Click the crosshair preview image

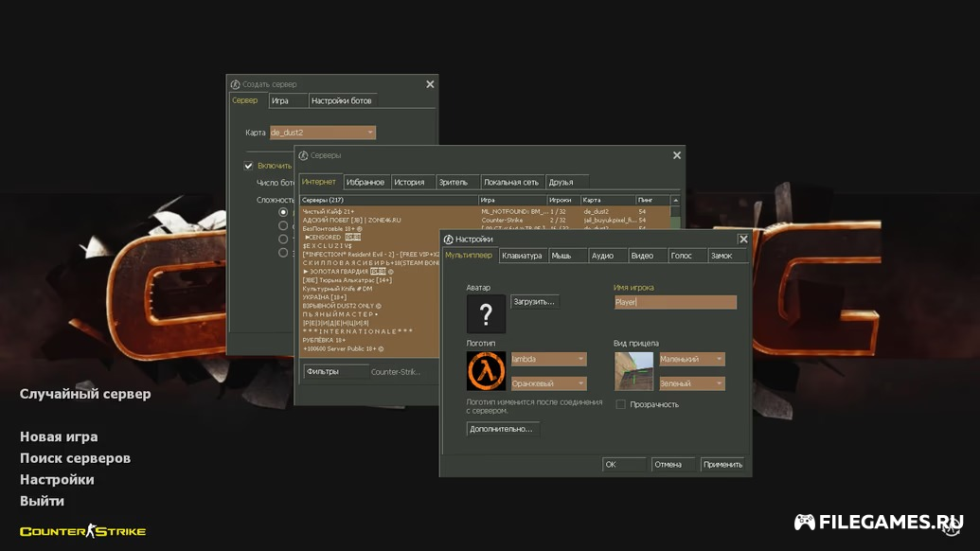(x=633, y=371)
